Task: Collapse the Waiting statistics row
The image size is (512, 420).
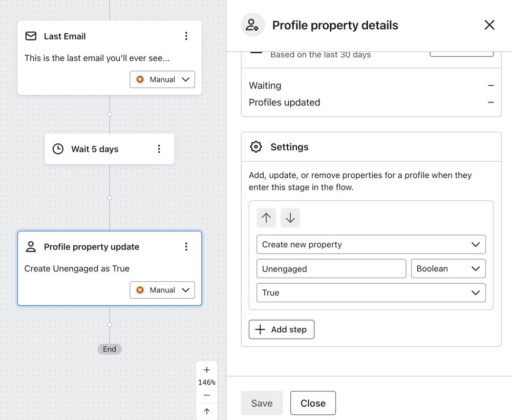Action: coord(490,85)
